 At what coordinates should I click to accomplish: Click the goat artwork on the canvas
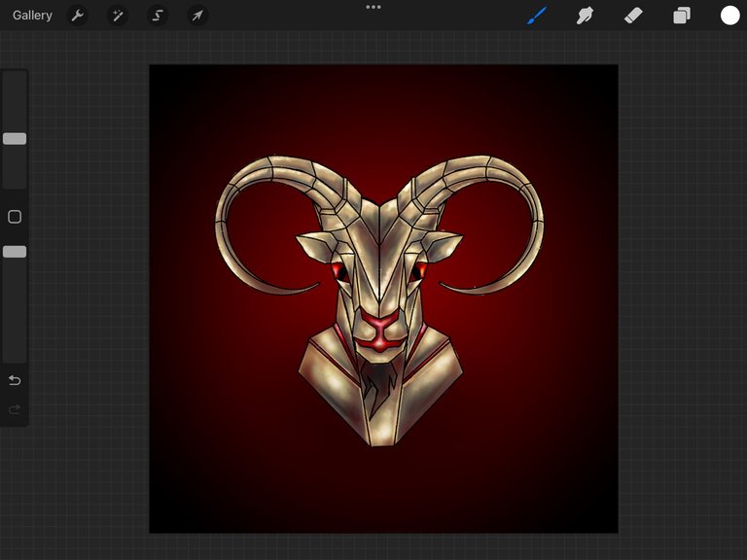click(379, 300)
